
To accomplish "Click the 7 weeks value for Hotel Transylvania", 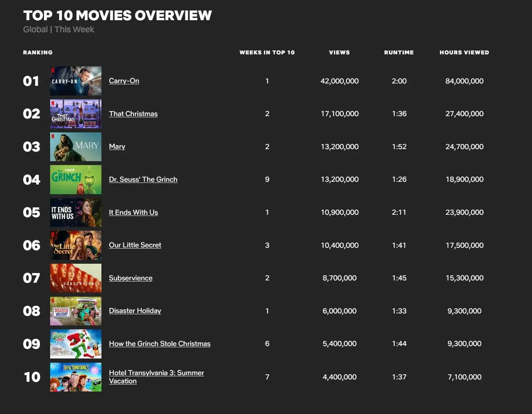I will click(267, 377).
